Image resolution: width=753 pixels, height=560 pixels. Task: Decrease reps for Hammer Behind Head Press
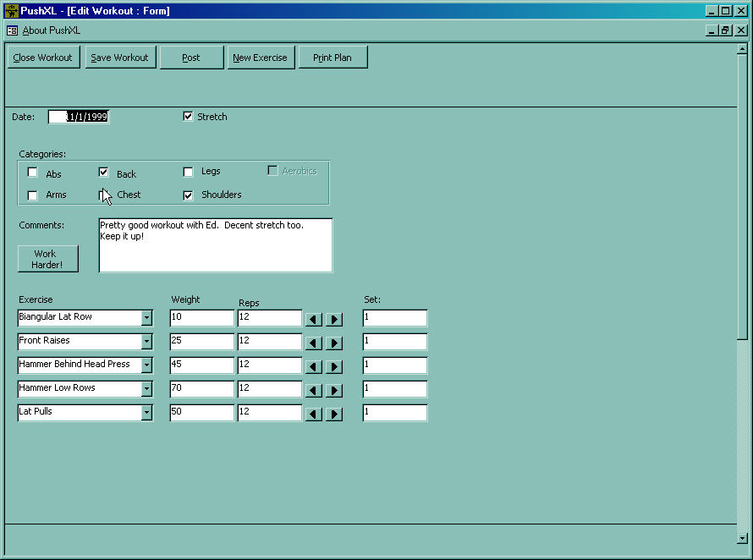coord(314,367)
